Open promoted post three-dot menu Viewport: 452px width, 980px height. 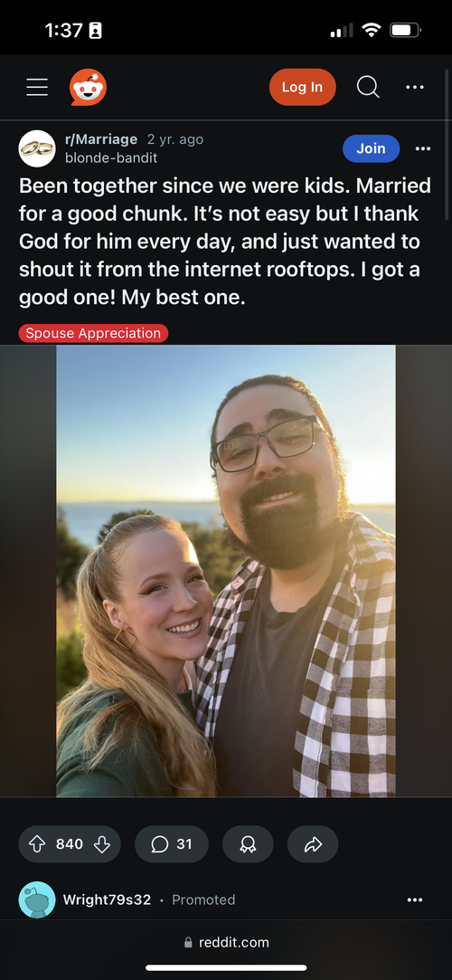pos(415,900)
